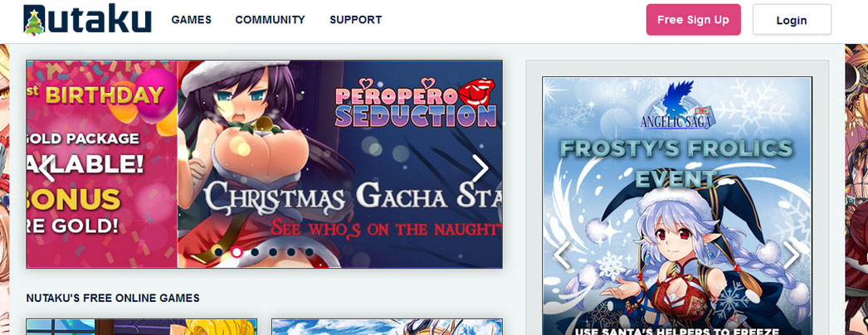The image size is (868, 335).
Task: Click the Free Sign Up button
Action: tap(693, 20)
